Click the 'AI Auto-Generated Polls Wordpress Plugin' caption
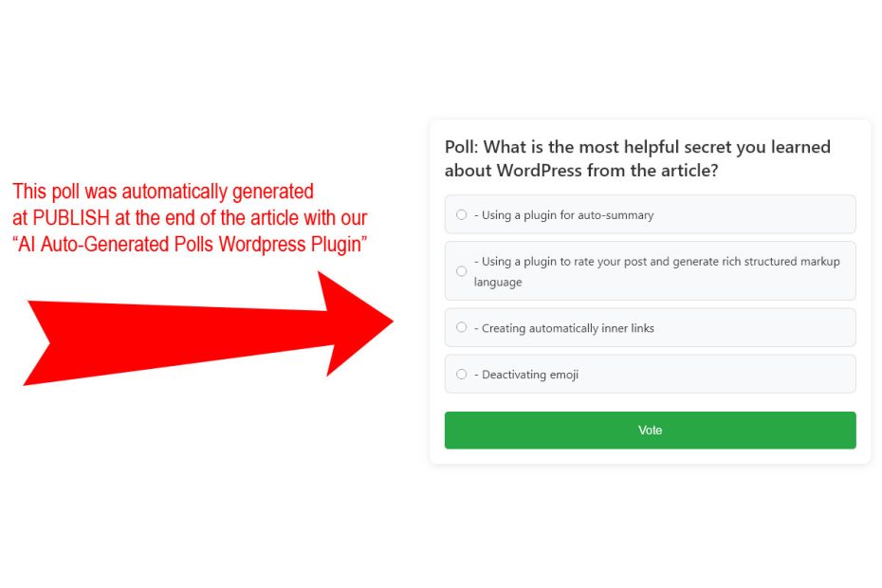 tap(190, 244)
